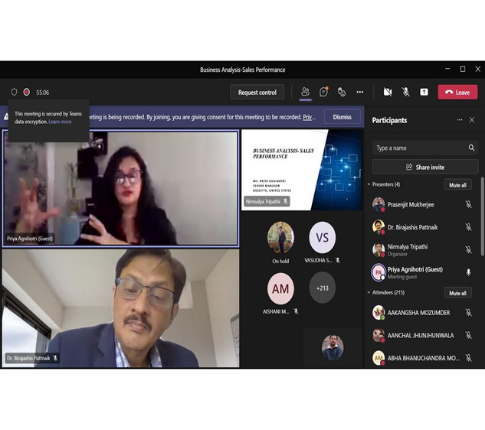Image resolution: width=485 pixels, height=430 pixels.
Task: Click the AM avatar for Aishani
Action: point(280,289)
